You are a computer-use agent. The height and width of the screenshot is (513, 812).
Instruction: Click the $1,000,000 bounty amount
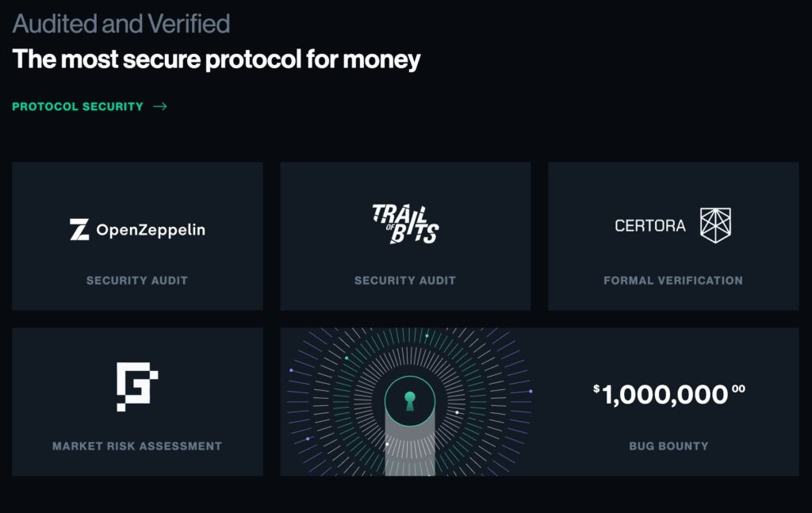coord(668,395)
